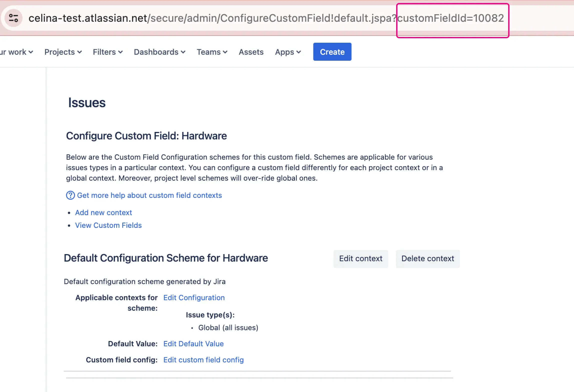Click the Create button
Viewport: 574px width, 392px height.
pyautogui.click(x=332, y=52)
